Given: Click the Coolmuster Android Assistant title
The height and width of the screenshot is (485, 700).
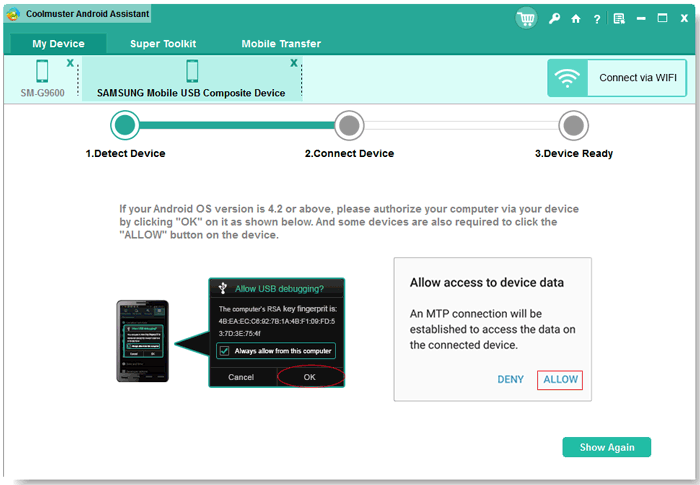Looking at the screenshot, I should 88,14.
